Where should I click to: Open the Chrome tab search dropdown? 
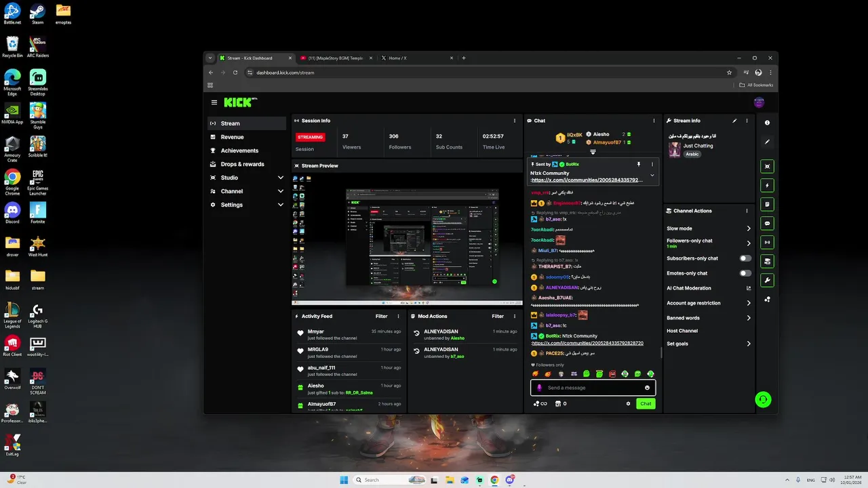(x=210, y=58)
